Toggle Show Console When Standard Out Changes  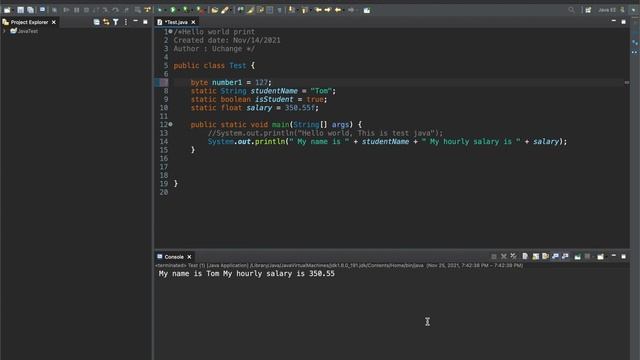click(x=555, y=256)
